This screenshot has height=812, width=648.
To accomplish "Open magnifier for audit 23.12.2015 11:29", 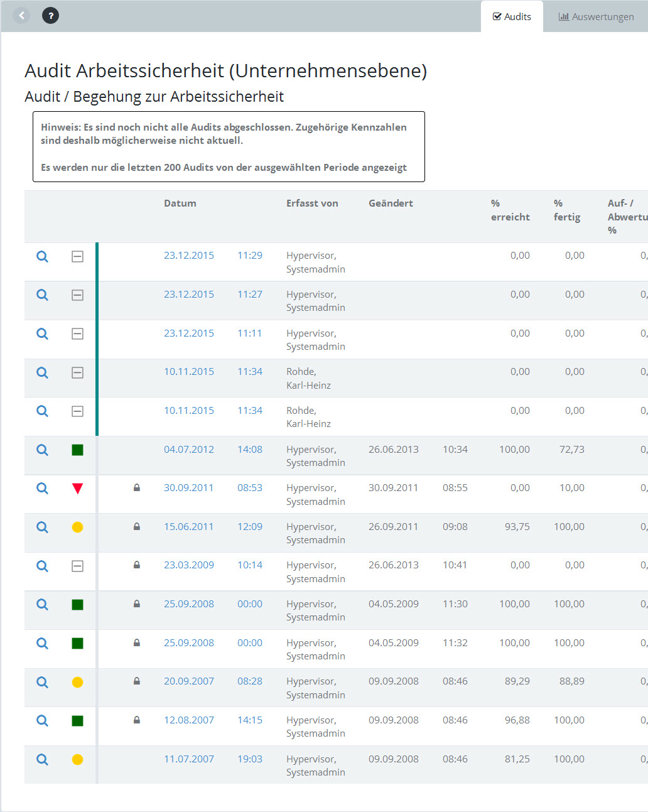I will click(x=42, y=256).
